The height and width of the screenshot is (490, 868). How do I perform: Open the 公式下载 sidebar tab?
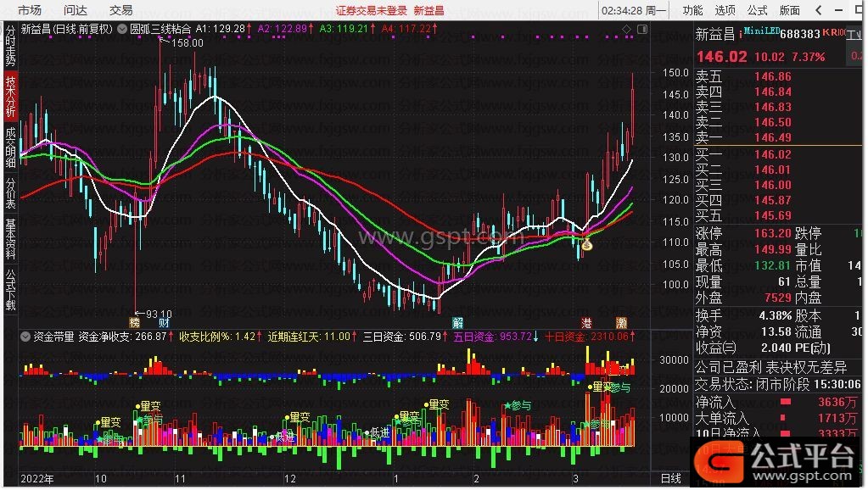tap(10, 289)
